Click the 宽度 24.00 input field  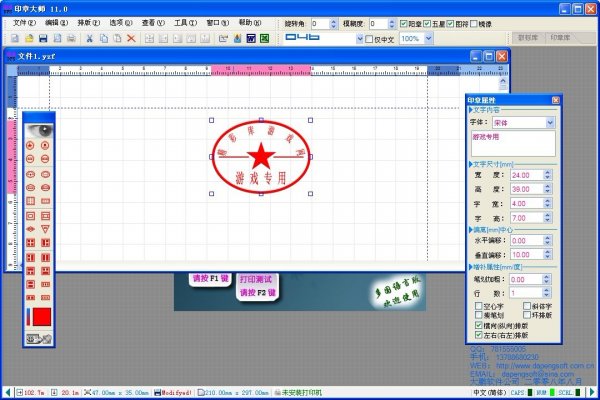pos(526,175)
